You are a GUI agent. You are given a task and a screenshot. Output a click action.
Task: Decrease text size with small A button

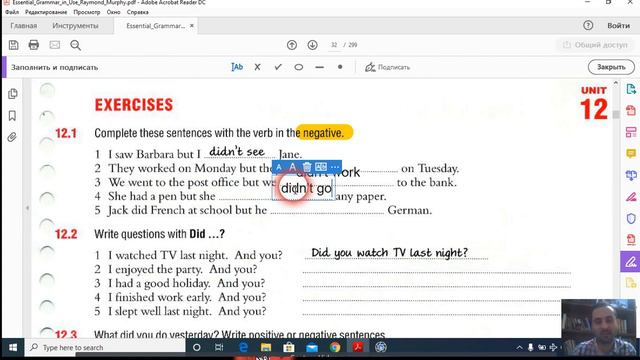point(279,167)
